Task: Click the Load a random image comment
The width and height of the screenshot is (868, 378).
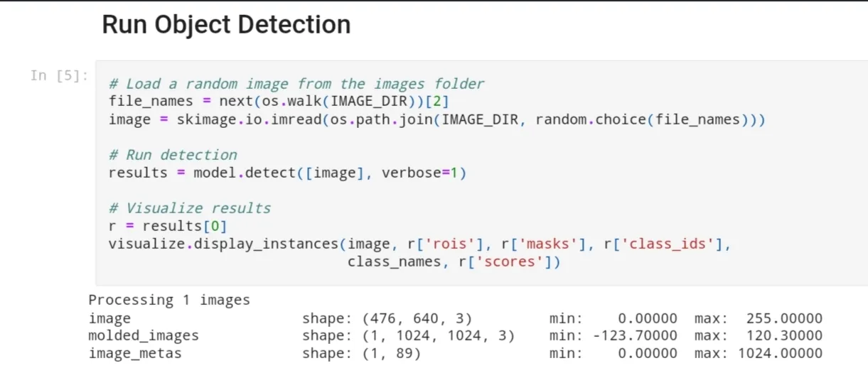Action: coord(296,84)
